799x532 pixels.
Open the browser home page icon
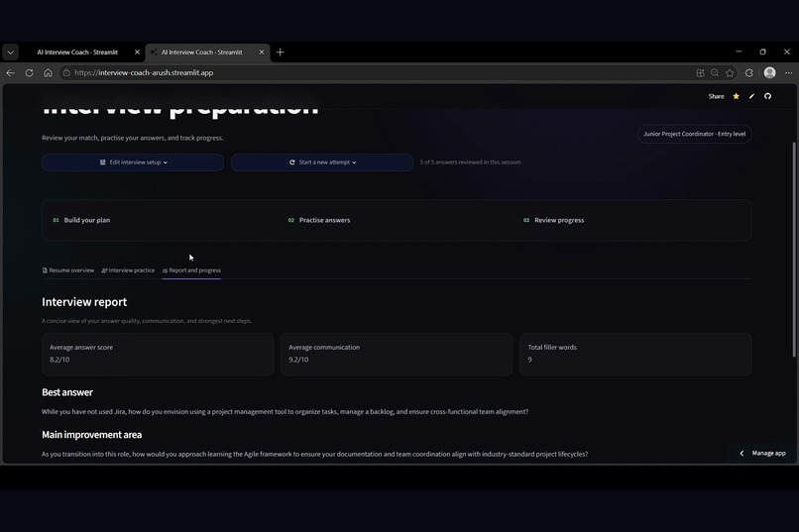pos(48,72)
